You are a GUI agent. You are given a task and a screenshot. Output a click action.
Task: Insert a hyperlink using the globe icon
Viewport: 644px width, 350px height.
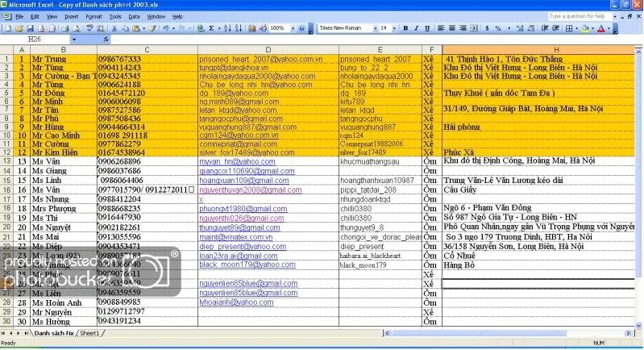pos(201,28)
